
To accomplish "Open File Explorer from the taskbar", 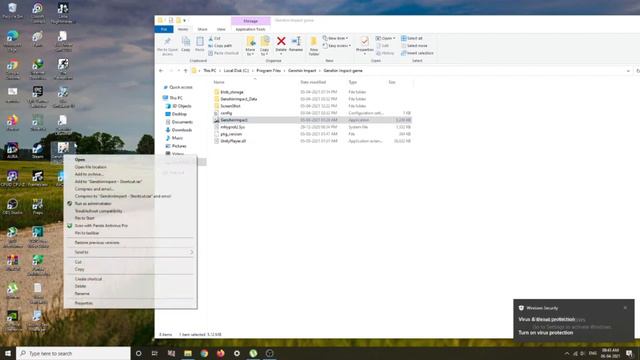I will coord(188,353).
